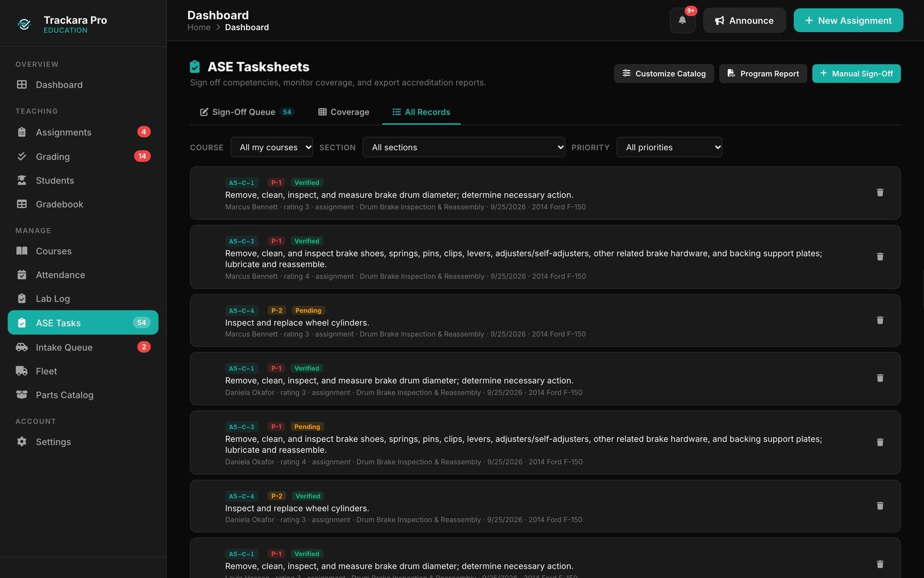
Task: Open Lab Log in sidebar
Action: 83,299
